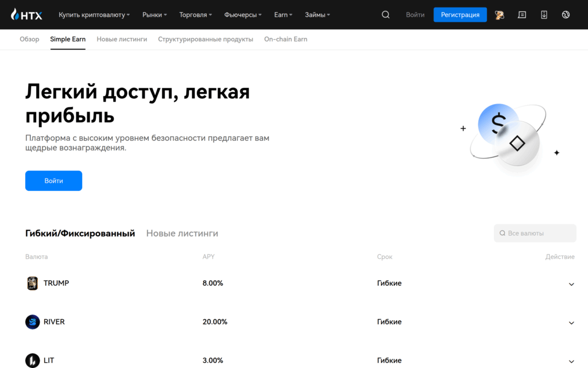Open Новые листинги in the sub-navigation

122,39
